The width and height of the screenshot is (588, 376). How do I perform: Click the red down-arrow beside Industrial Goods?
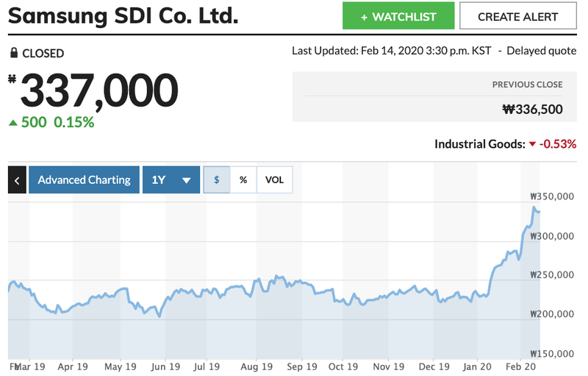coord(532,144)
